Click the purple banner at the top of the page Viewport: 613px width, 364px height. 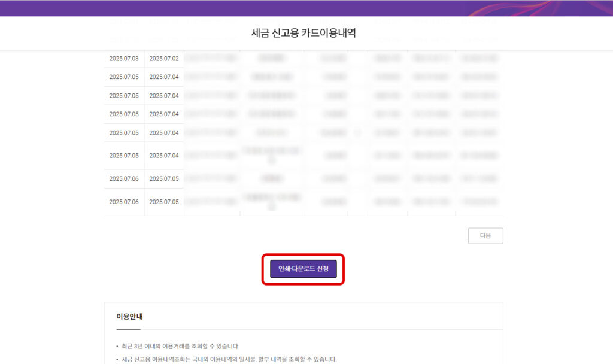pyautogui.click(x=306, y=9)
